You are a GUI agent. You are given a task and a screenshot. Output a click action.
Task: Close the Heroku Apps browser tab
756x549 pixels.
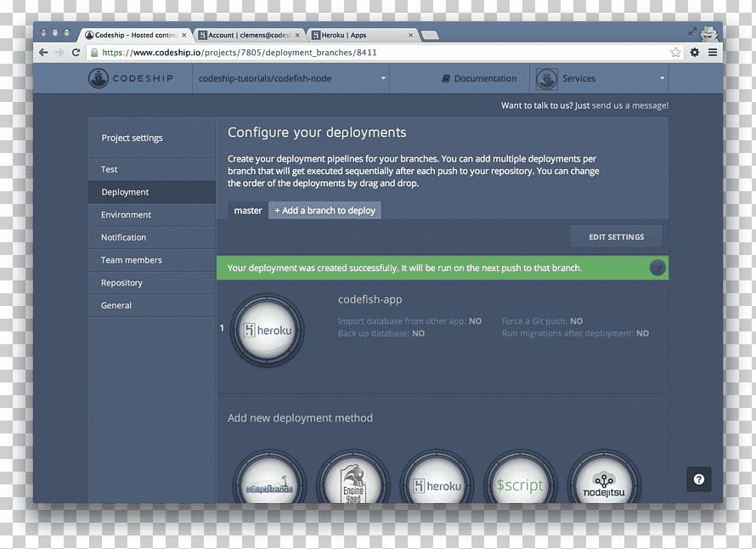(411, 35)
